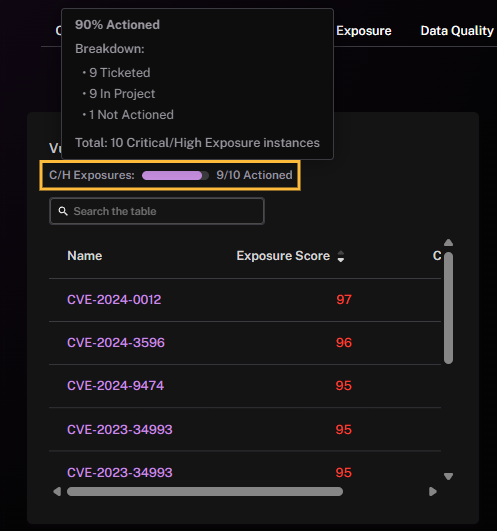The width and height of the screenshot is (497, 531).
Task: Click the scroll up arrow
Action: [449, 242]
